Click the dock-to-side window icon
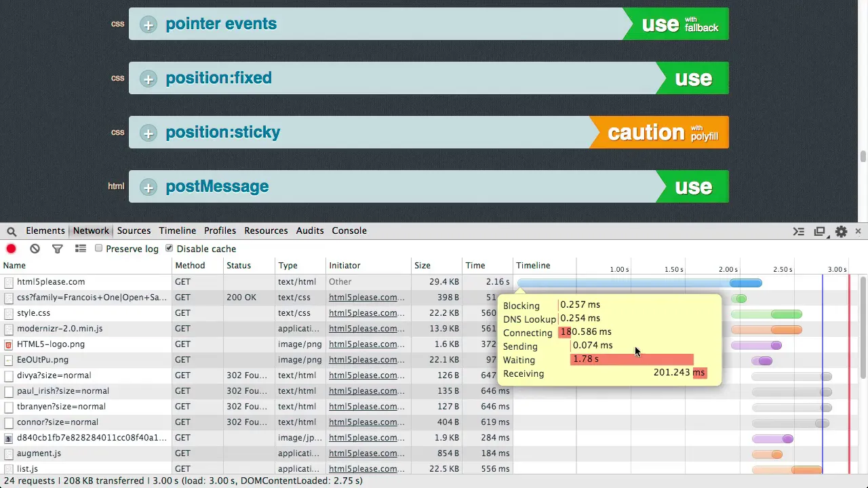Viewport: 868px width, 488px height. (x=820, y=231)
